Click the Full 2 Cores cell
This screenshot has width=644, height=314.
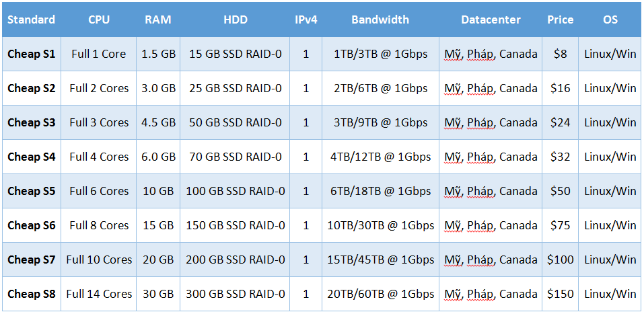tap(99, 88)
